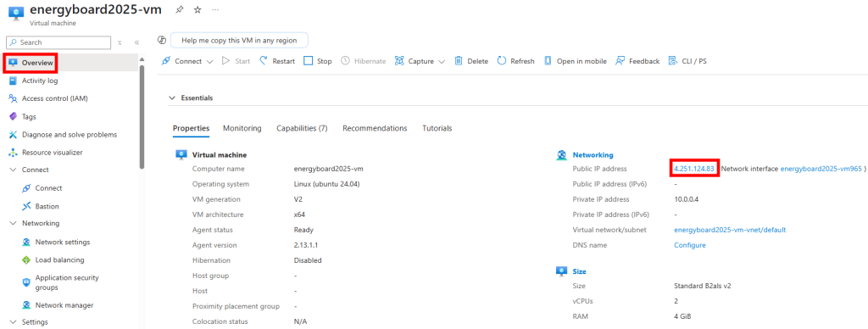
Task: Pin the energyboard2025-vm resource
Action: point(179,10)
